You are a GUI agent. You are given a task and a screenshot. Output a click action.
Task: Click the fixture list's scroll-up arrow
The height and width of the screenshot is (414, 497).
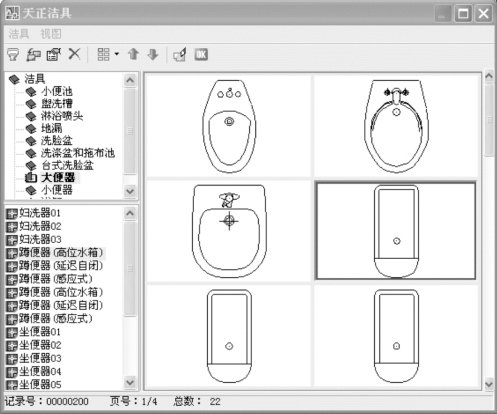[x=130, y=213]
